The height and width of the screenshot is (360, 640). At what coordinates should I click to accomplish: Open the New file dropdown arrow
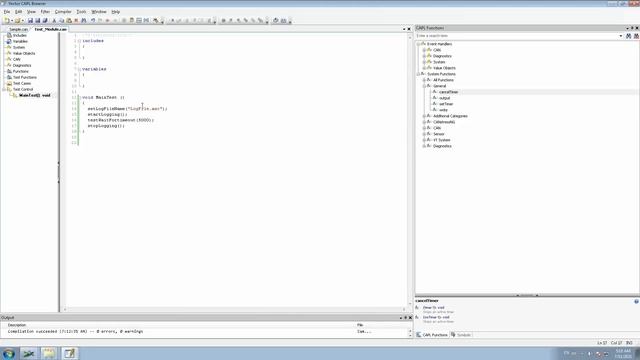point(12,20)
